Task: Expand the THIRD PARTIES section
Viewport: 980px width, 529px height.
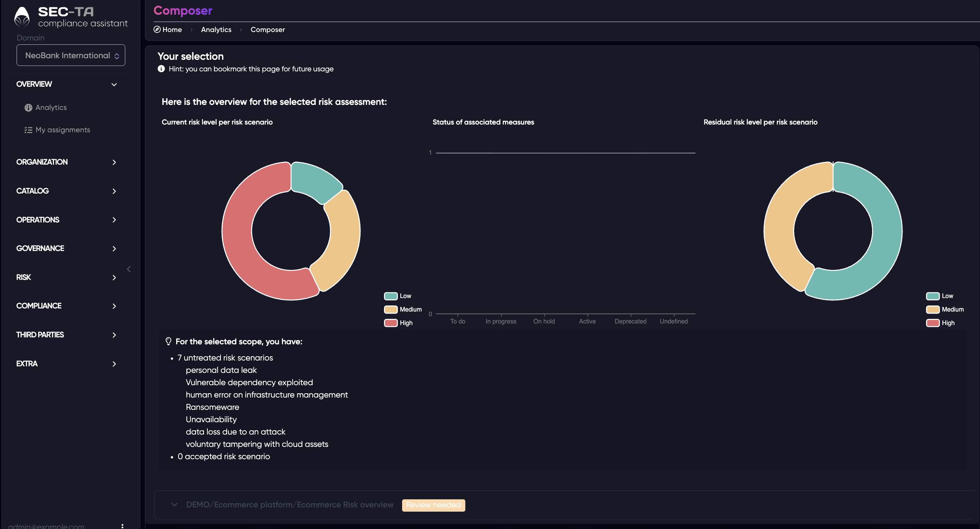Action: tap(66, 335)
